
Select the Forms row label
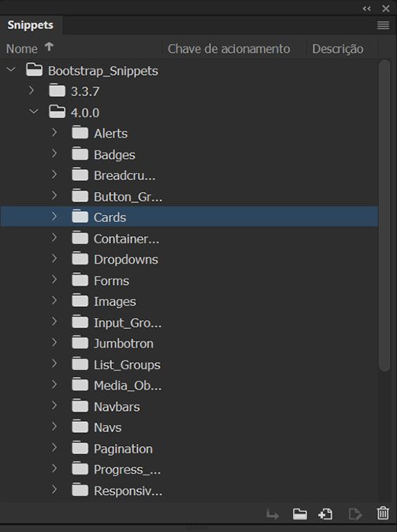(x=111, y=281)
